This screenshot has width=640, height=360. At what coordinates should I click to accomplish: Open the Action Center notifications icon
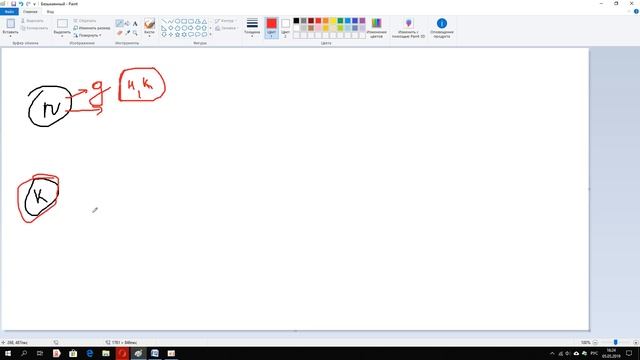(x=629, y=353)
